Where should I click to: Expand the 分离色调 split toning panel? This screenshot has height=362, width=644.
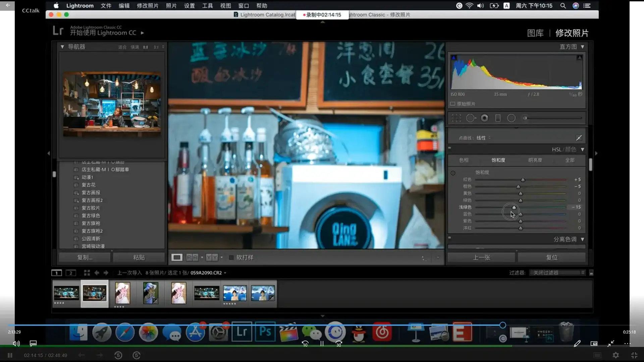coord(583,239)
